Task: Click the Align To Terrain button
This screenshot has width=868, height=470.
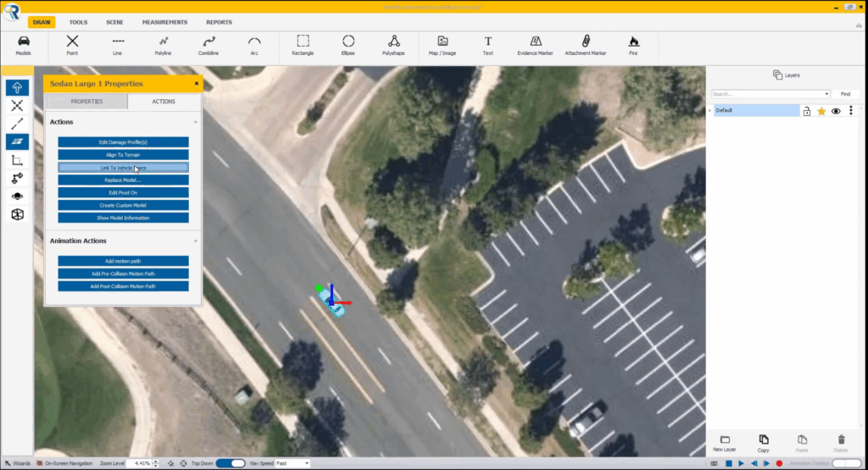Action: (123, 155)
